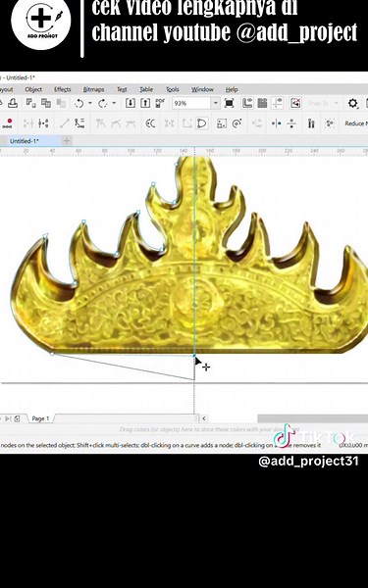This screenshot has width=368, height=588.
Task: Open the Undo history dropdown arrow
Action: click(89, 103)
